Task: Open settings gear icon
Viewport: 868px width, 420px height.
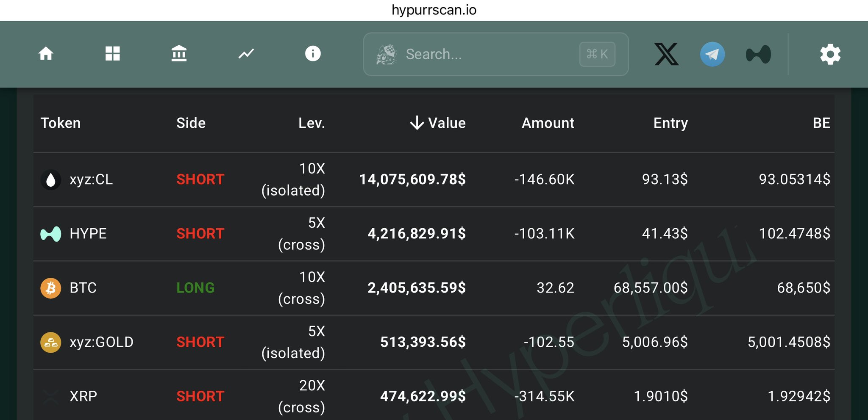Action: 830,54
